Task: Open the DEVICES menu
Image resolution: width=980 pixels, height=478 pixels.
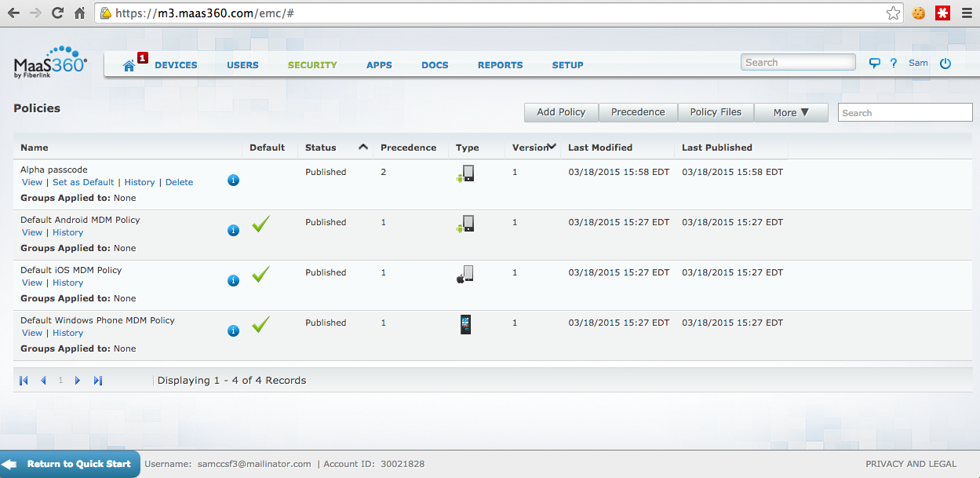Action: [176, 65]
